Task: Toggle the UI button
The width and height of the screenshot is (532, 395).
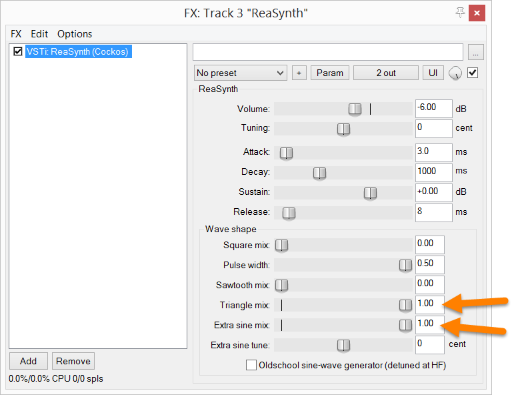Action: [x=433, y=73]
